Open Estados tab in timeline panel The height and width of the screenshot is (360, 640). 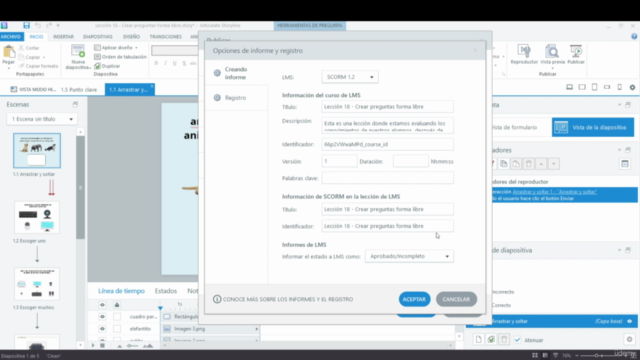166,291
